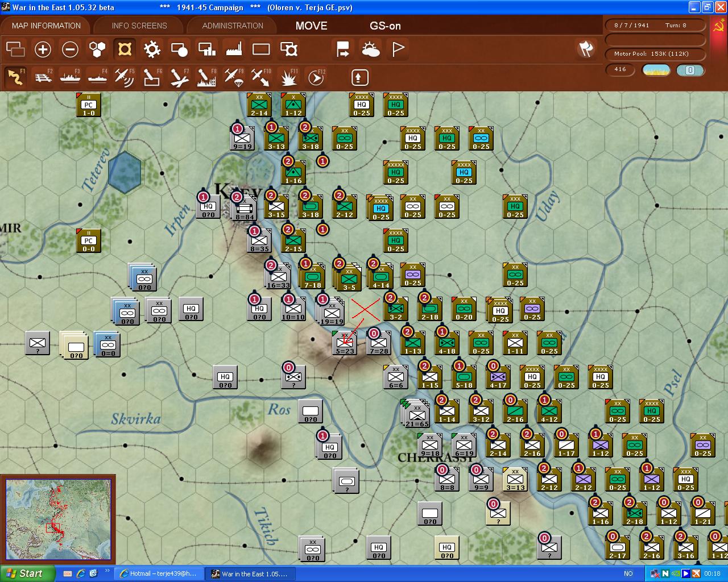Toggle the hex grid icon
The width and height of the screenshot is (728, 582).
pos(97,49)
